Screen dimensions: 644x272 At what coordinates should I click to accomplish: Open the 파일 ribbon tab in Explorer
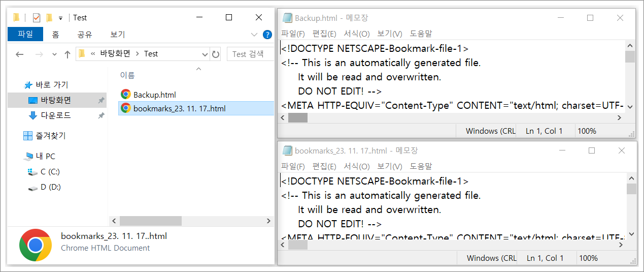tap(25, 34)
